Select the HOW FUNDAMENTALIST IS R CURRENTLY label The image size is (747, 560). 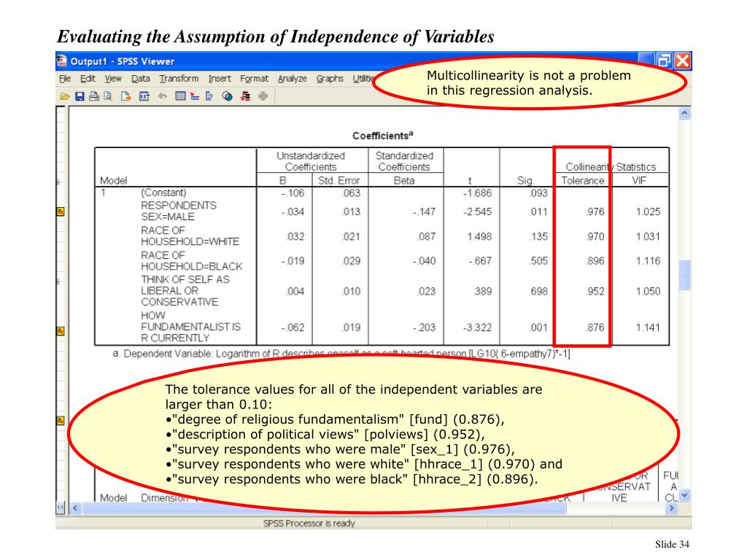[191, 327]
